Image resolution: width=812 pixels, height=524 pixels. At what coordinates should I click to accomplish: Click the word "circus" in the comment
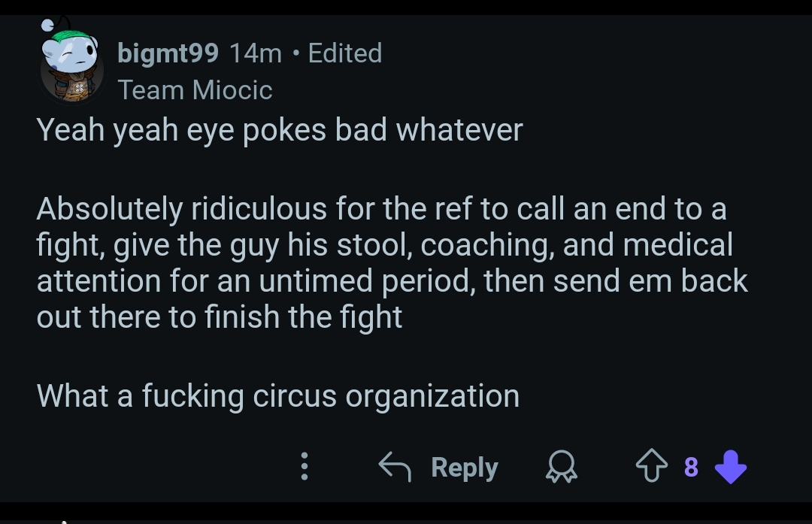click(x=294, y=396)
